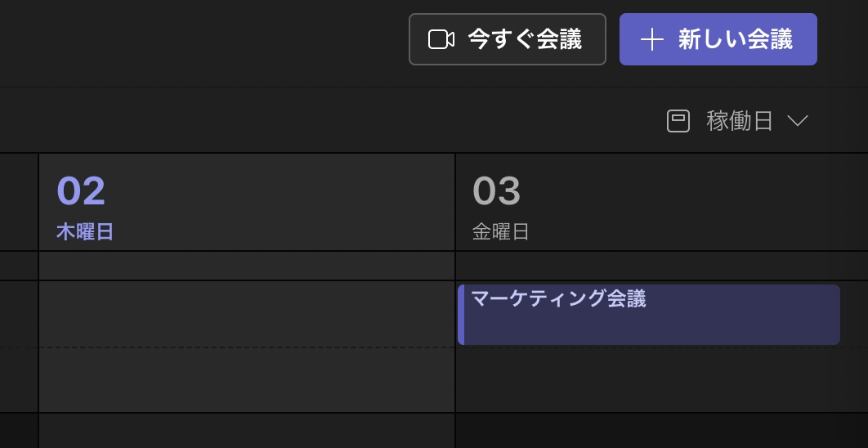Click the 金曜日 day label

(x=500, y=232)
